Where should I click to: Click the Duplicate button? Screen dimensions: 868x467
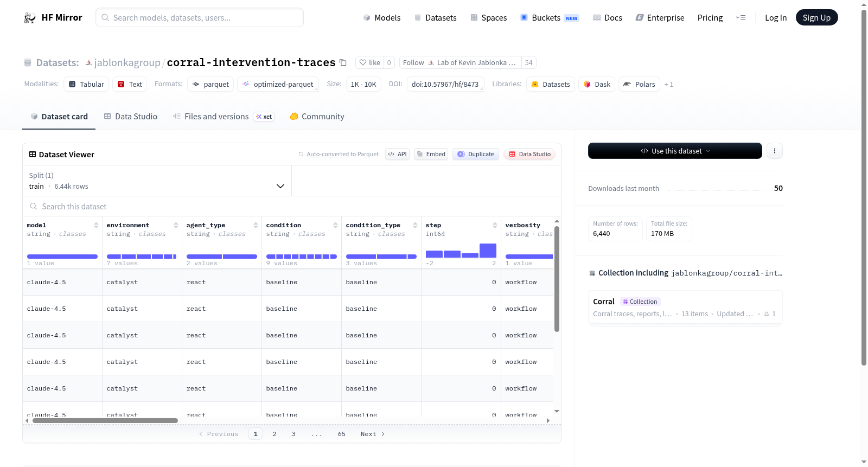pos(476,154)
